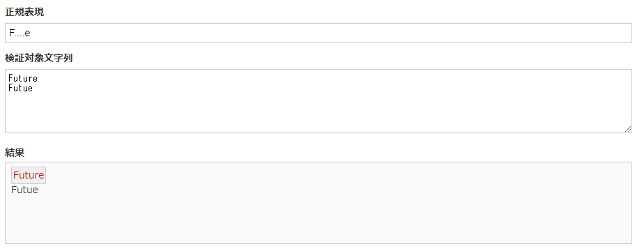
Task: Click unmatched Futue text in results
Action: point(24,190)
